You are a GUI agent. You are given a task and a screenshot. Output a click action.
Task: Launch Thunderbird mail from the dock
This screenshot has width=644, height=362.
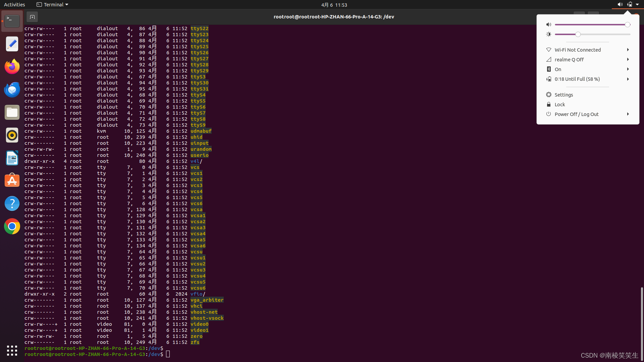point(12,89)
